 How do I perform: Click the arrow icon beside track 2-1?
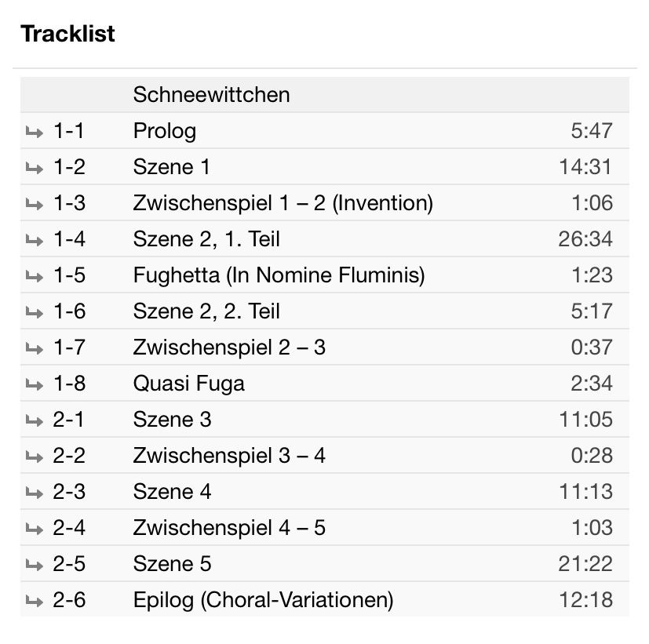click(35, 421)
